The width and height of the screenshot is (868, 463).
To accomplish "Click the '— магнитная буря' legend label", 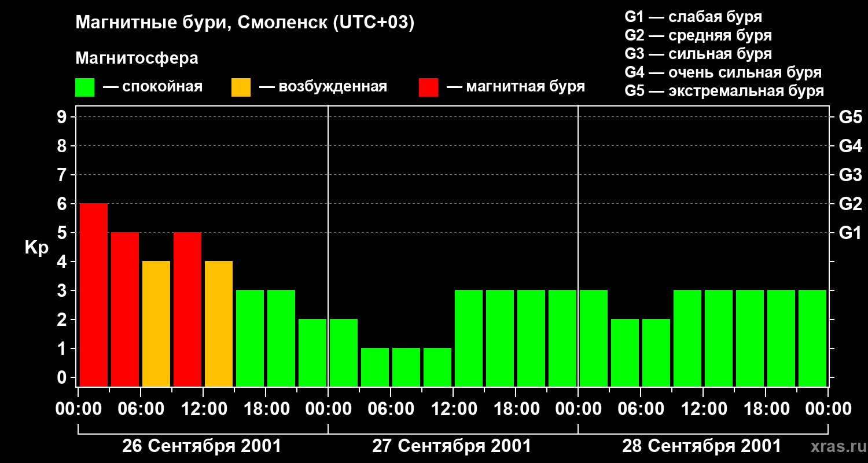I will point(516,87).
